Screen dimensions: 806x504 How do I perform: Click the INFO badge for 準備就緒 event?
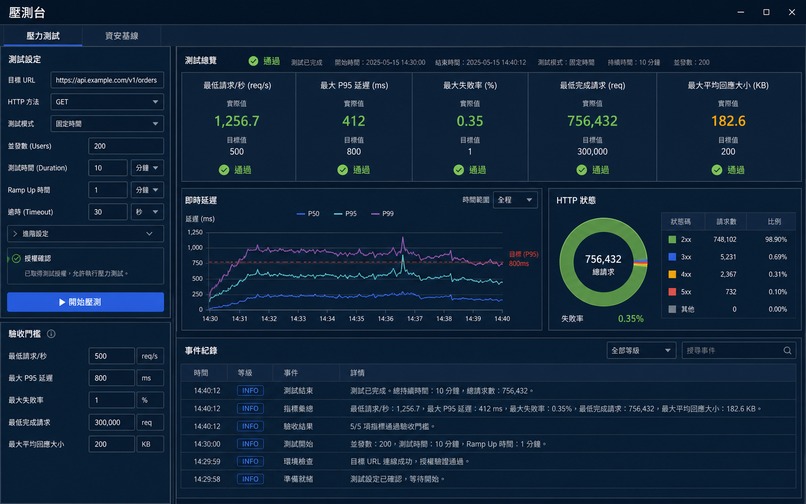(x=250, y=479)
